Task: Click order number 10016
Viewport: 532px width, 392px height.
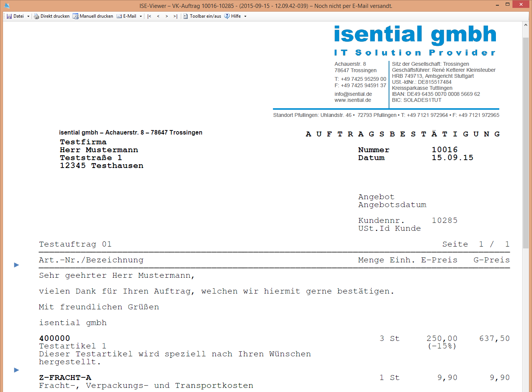Action: click(x=445, y=150)
